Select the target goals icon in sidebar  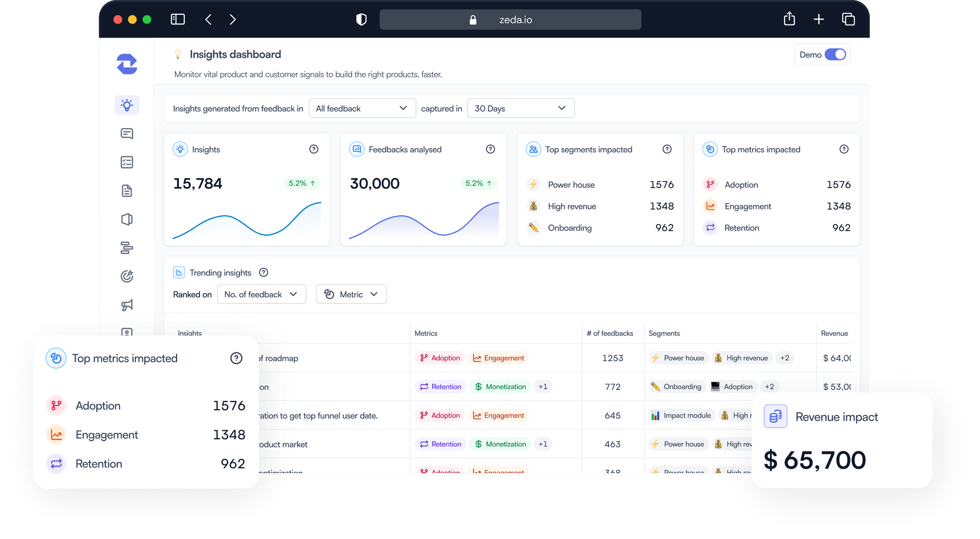127,276
